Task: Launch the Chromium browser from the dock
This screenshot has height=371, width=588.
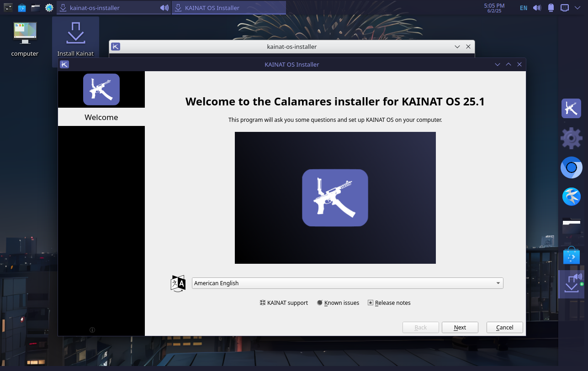Action: (571, 167)
